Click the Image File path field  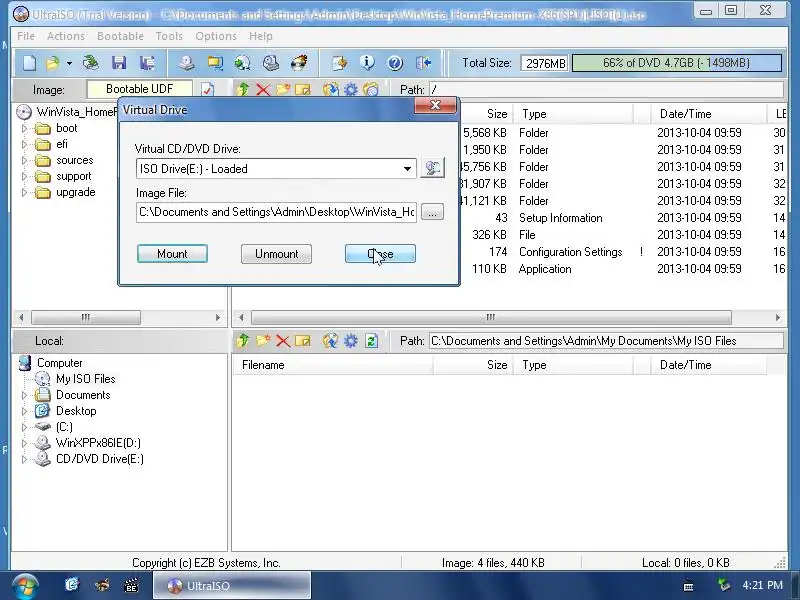point(277,212)
